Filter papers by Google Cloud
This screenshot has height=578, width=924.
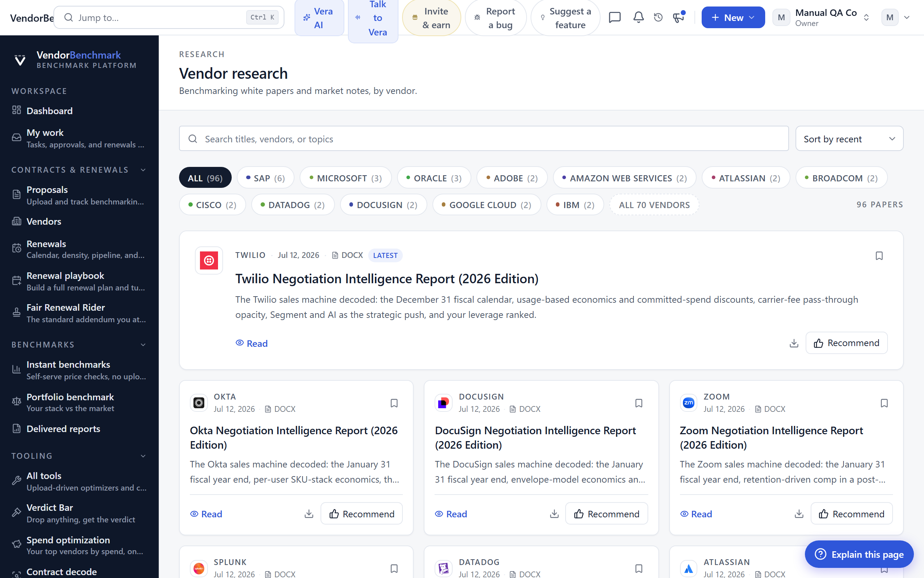pos(487,205)
